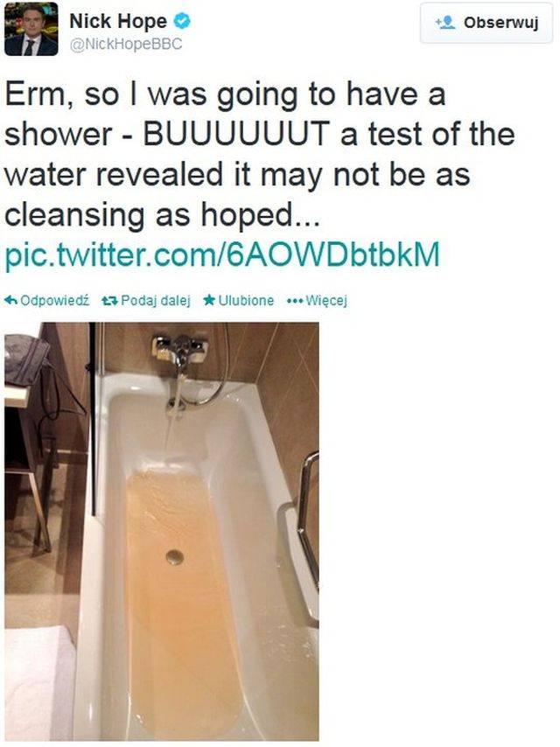This screenshot has width=560, height=747.
Task: Click the white towel in the photo
Action: tap(40, 684)
